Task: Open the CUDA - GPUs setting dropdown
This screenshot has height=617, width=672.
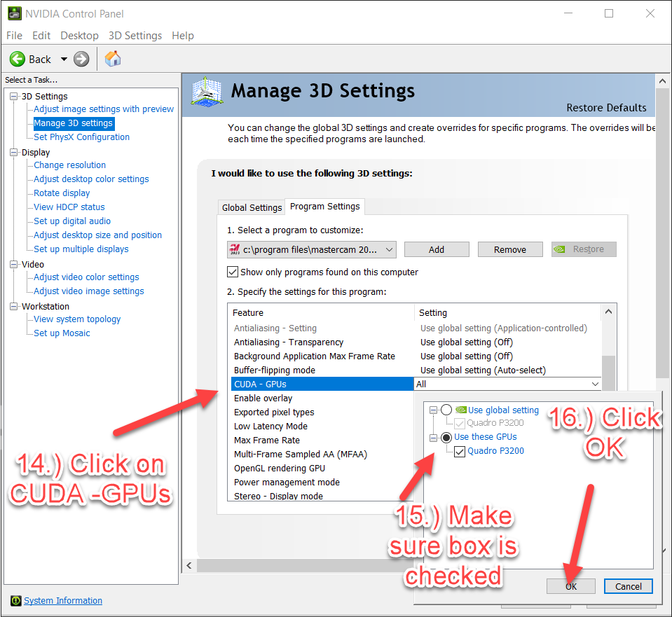Action: [x=595, y=384]
